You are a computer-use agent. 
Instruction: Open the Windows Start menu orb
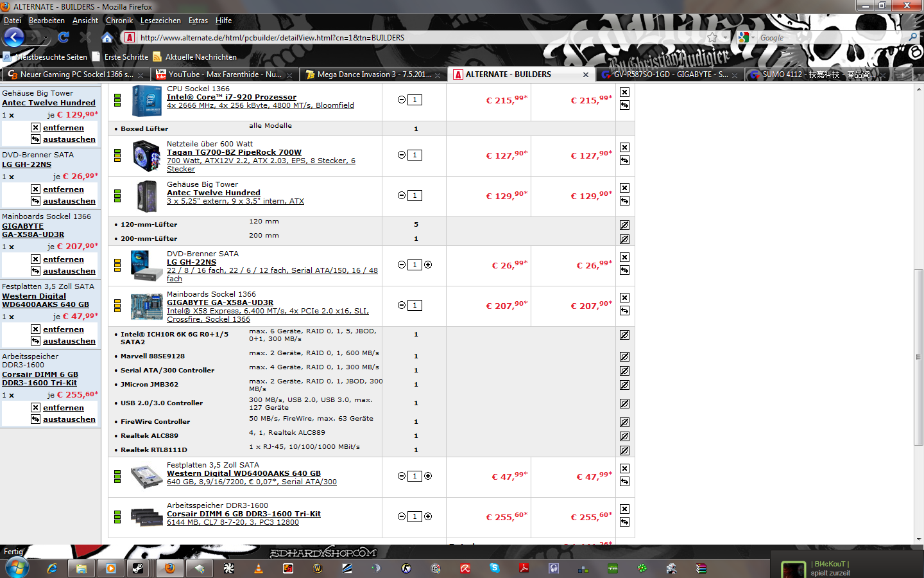16,568
